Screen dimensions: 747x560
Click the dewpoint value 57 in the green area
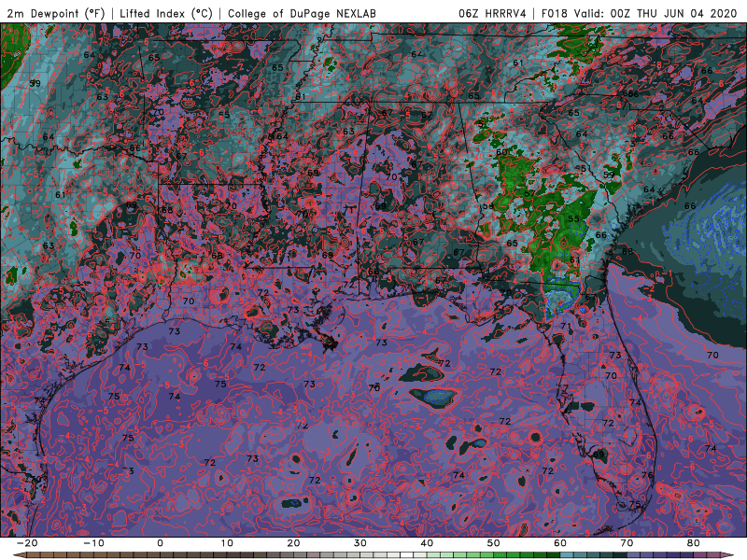pyautogui.click(x=529, y=194)
